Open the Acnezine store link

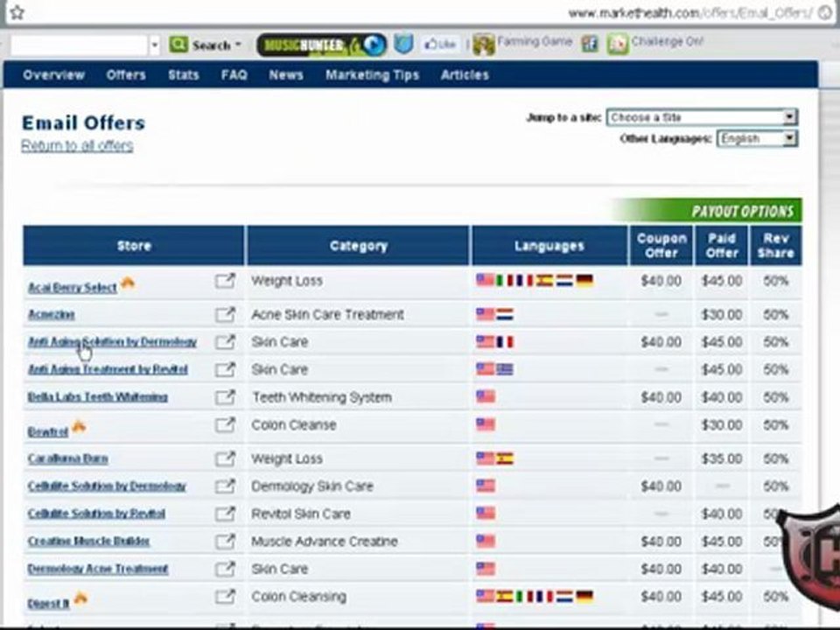pyautogui.click(x=52, y=314)
